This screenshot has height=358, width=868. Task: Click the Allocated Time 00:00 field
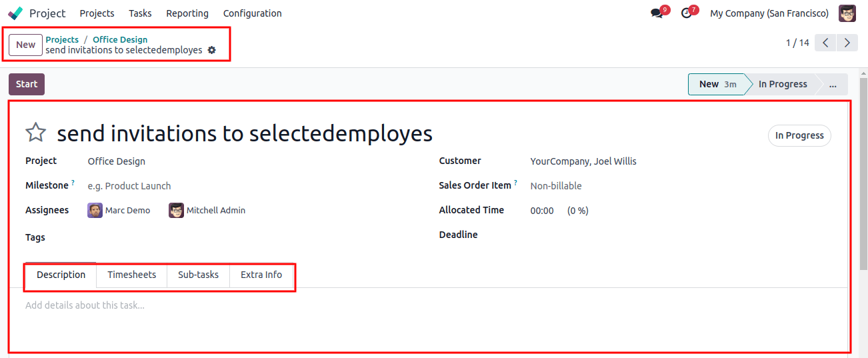[x=542, y=211]
